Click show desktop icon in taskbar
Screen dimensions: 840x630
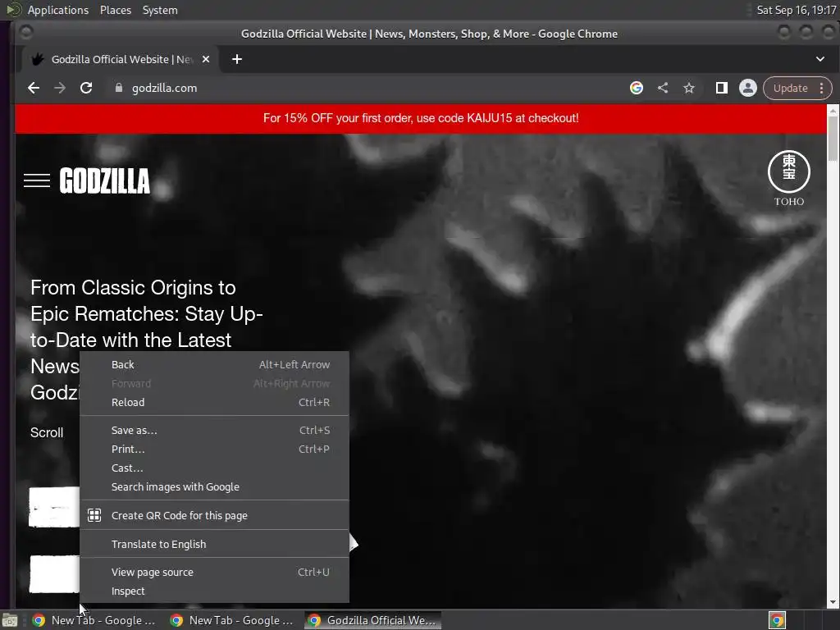coord(10,620)
